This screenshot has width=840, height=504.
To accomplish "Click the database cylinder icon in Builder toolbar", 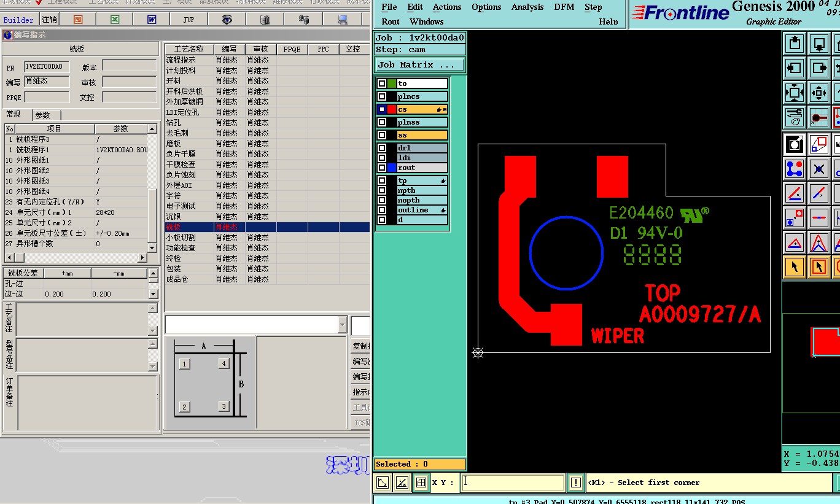I will coord(265,20).
